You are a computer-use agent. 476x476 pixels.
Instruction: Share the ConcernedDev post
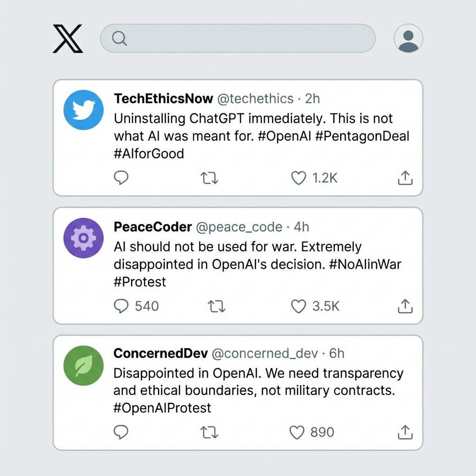[405, 432]
